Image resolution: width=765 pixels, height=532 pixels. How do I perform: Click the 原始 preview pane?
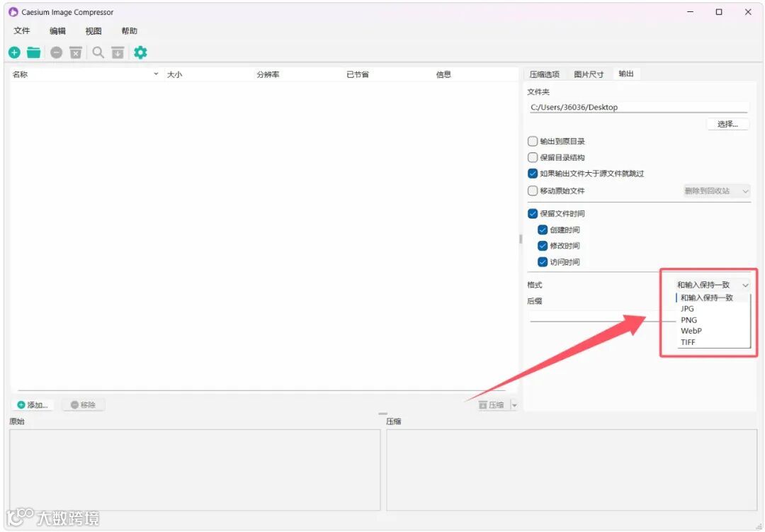point(195,470)
